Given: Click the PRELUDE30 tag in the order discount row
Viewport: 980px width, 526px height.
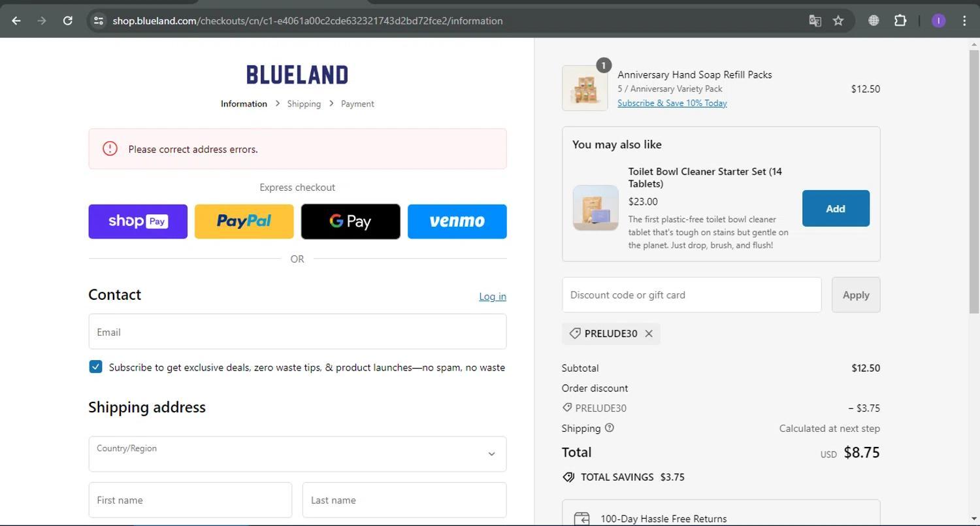Looking at the screenshot, I should pyautogui.click(x=595, y=408).
